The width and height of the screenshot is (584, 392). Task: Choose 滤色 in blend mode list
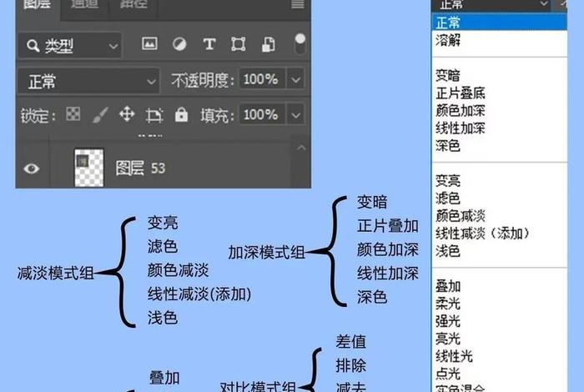[x=448, y=198]
